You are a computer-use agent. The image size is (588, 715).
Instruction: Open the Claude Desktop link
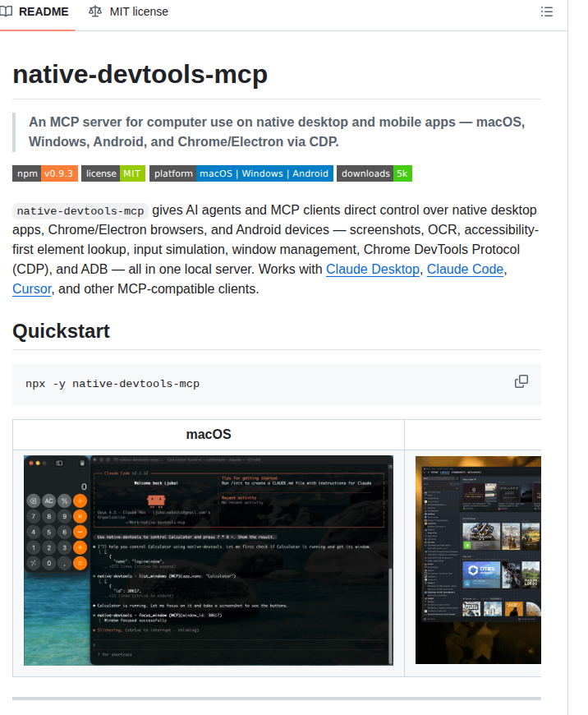point(372,269)
